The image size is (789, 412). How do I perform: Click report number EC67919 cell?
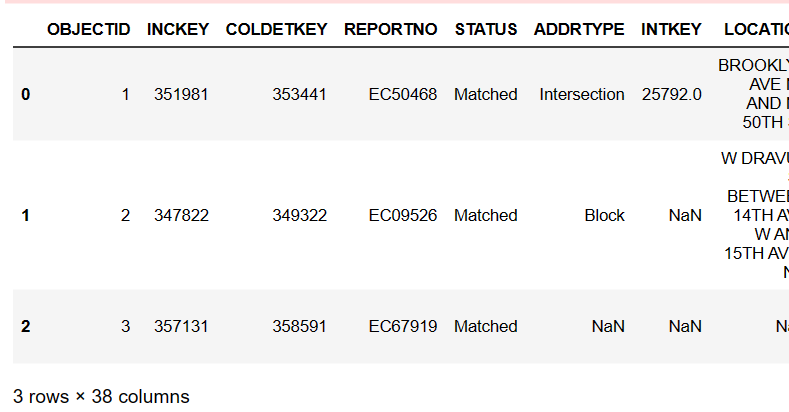403,326
